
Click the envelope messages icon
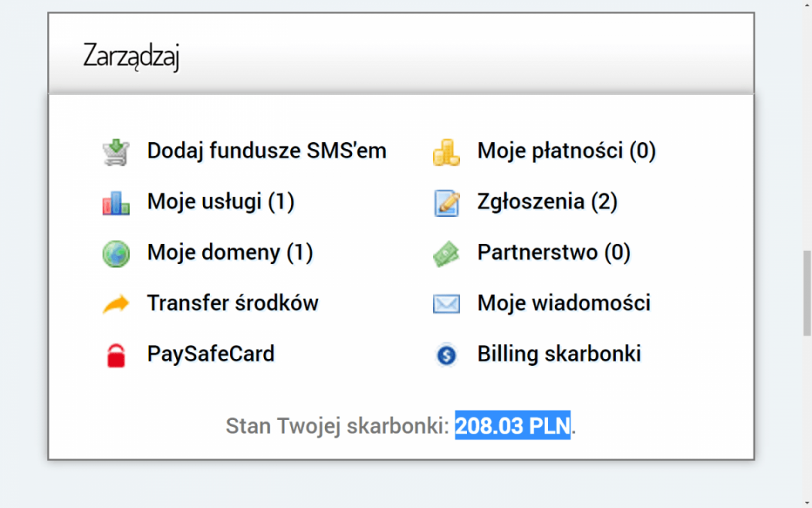[446, 304]
